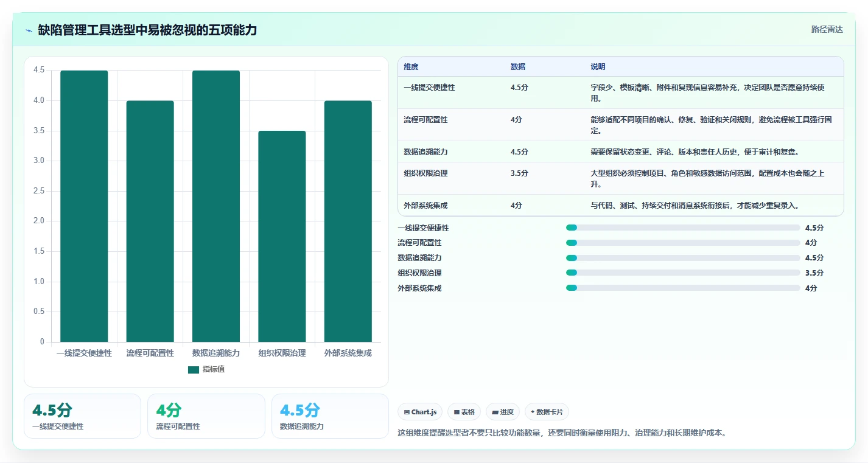Click the 组织权限治理 bar in chart
This screenshot has height=463, width=868.
click(282, 237)
